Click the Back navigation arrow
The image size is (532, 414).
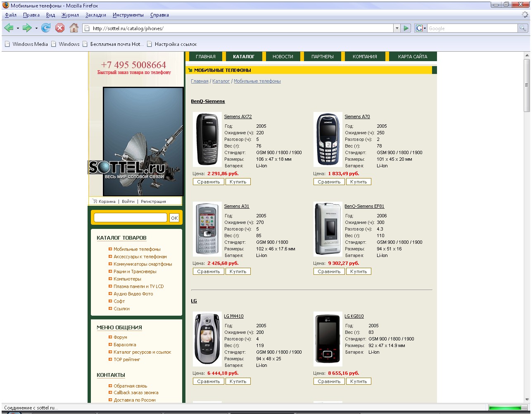point(8,28)
